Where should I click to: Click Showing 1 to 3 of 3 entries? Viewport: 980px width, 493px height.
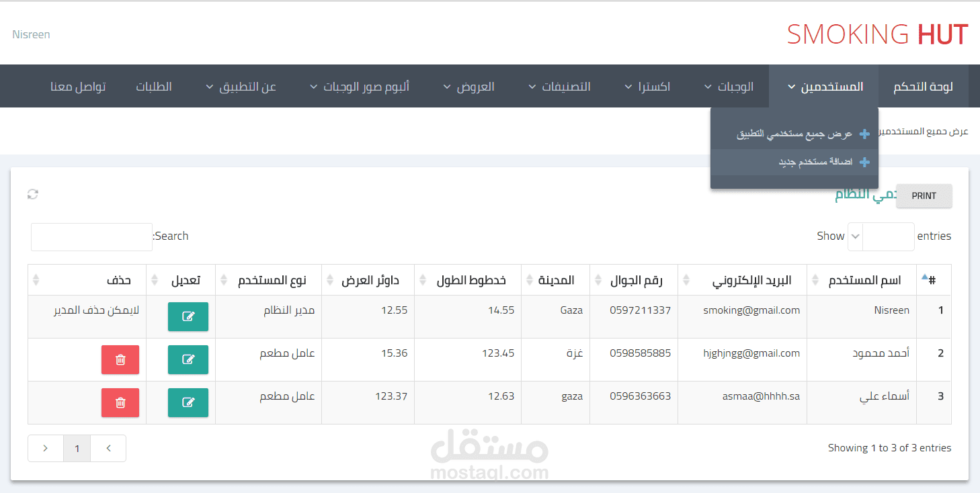[889, 448]
